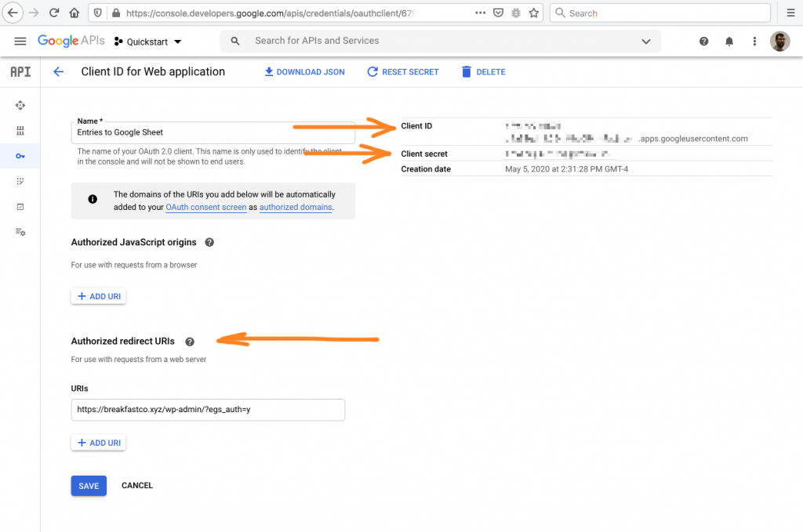
Task: Click the Google APIs logo
Action: pyautogui.click(x=71, y=41)
